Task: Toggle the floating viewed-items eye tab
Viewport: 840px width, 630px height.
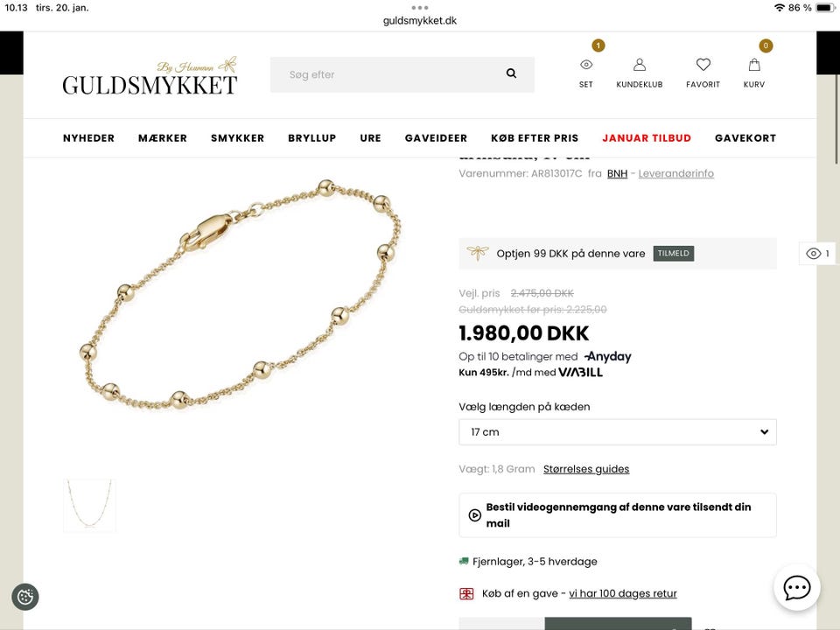Action: 818,254
